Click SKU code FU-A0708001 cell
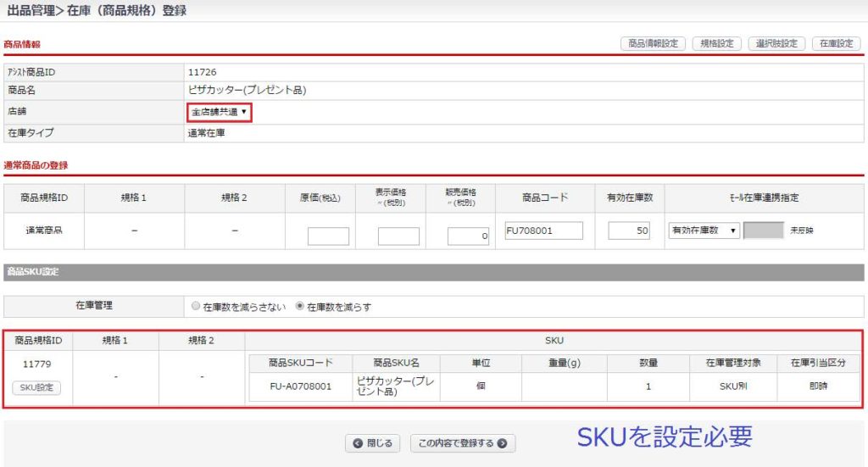868x467 pixels. pyautogui.click(x=301, y=386)
